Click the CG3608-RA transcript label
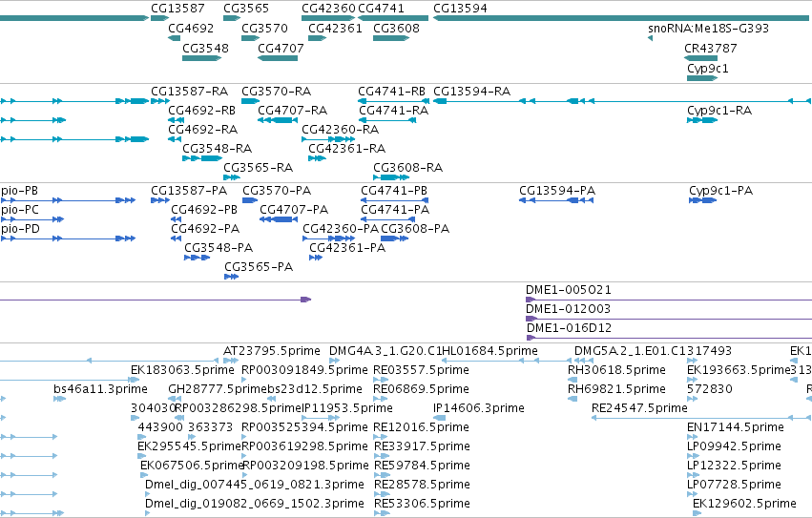Screen dimensions: 812x518 (408, 168)
